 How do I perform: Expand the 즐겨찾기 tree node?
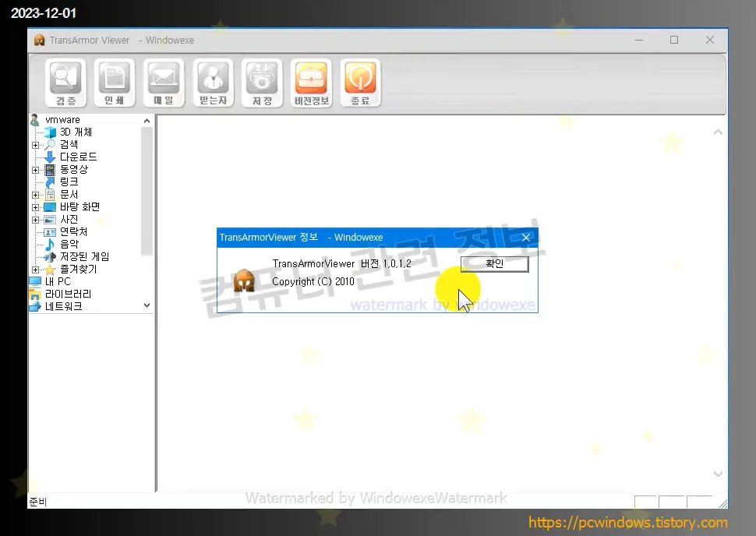(x=35, y=270)
